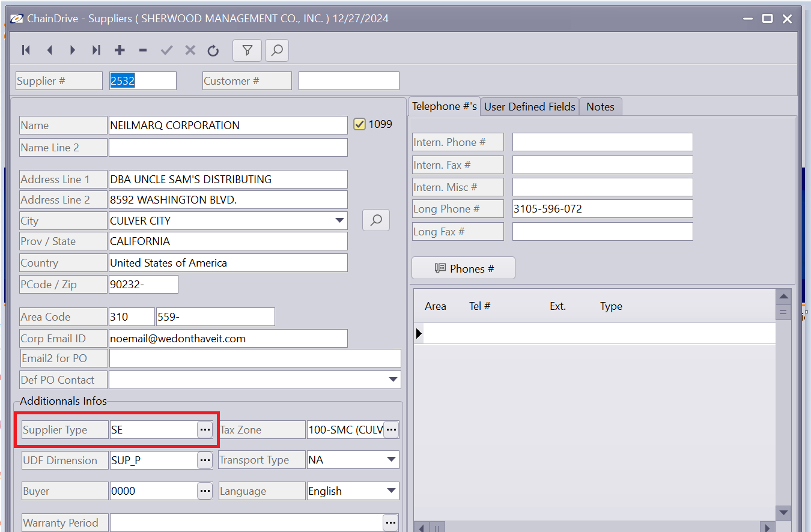The image size is (811, 532).
Task: Click the Tel # column header
Action: [x=479, y=306]
